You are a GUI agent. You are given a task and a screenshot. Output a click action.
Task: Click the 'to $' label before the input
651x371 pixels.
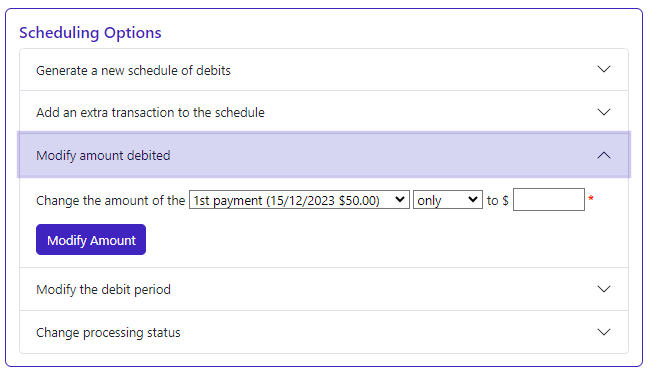pyautogui.click(x=497, y=200)
